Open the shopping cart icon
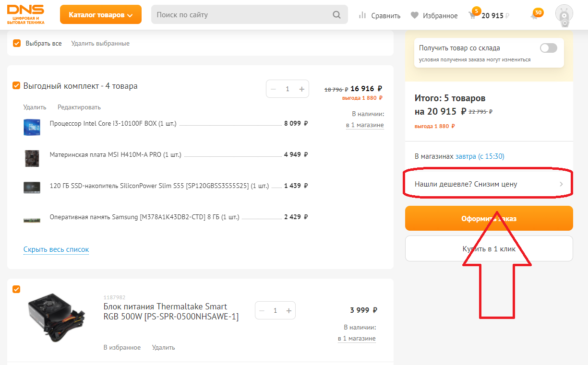Viewport: 588px width, 365px height. tap(473, 15)
